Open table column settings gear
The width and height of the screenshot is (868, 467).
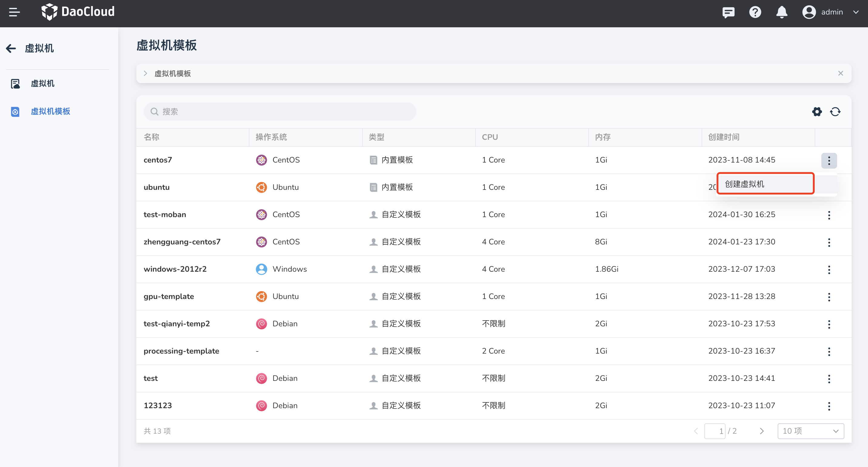816,112
